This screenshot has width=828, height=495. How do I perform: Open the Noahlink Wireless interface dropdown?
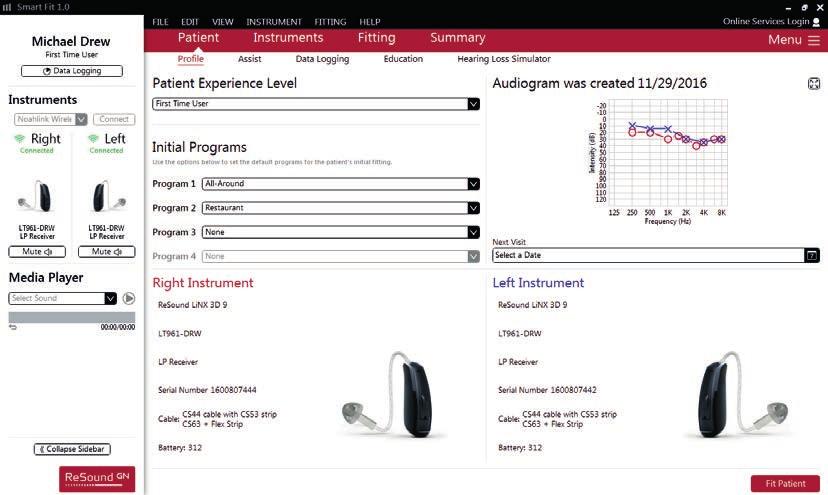pyautogui.click(x=51, y=119)
